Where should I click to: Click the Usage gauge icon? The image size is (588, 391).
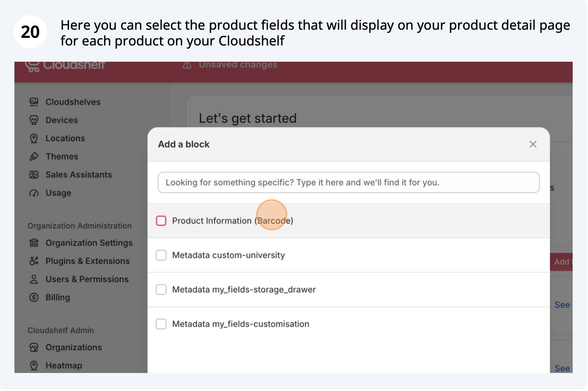(x=34, y=193)
